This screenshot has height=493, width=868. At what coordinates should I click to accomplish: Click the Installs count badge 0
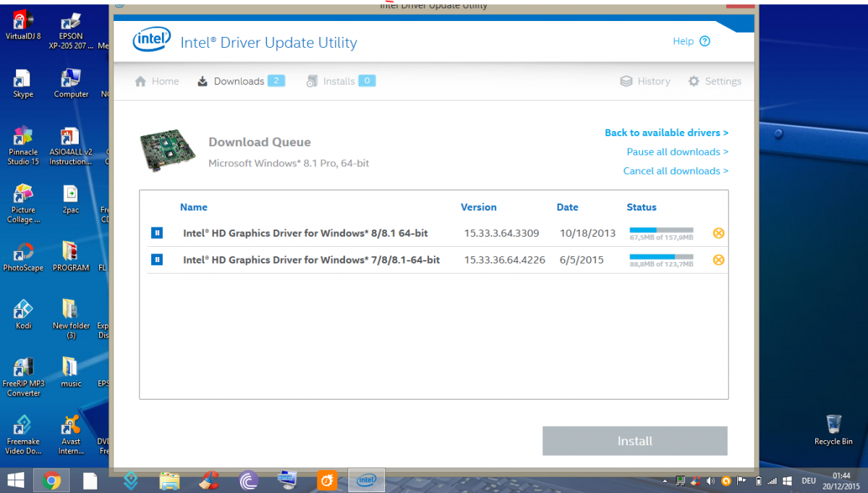pos(367,80)
